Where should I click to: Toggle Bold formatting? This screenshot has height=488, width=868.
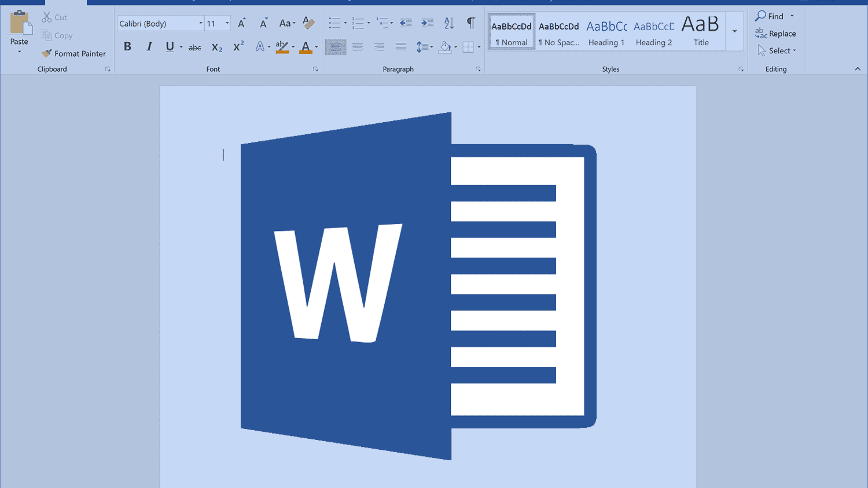pyautogui.click(x=127, y=47)
